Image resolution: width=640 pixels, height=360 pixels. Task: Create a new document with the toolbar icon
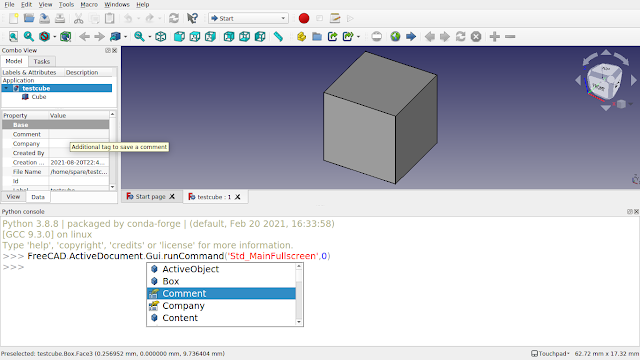[x=13, y=18]
